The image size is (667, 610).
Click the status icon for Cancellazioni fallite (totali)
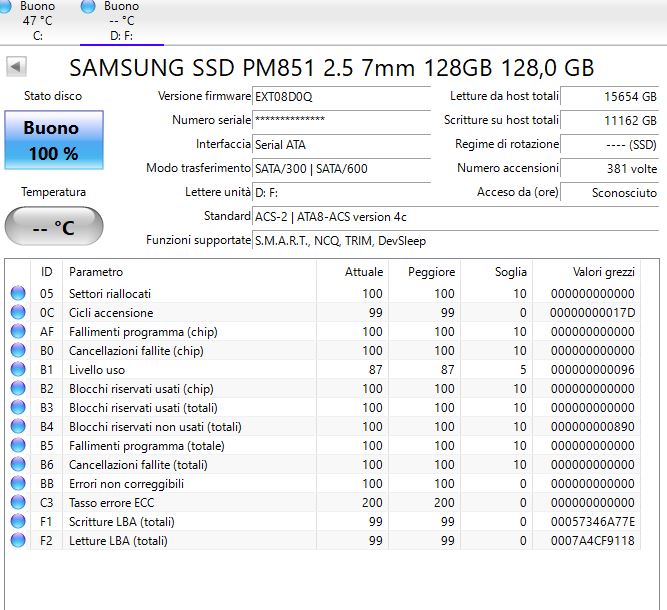point(18,464)
